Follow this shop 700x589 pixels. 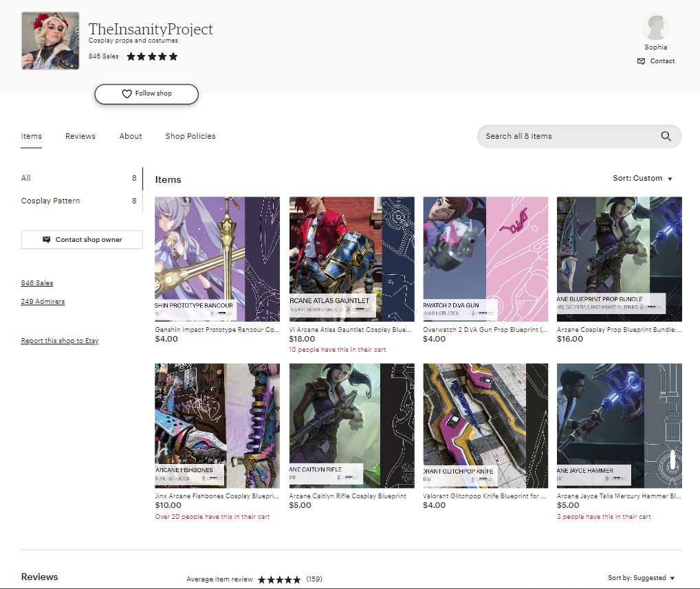pos(146,93)
